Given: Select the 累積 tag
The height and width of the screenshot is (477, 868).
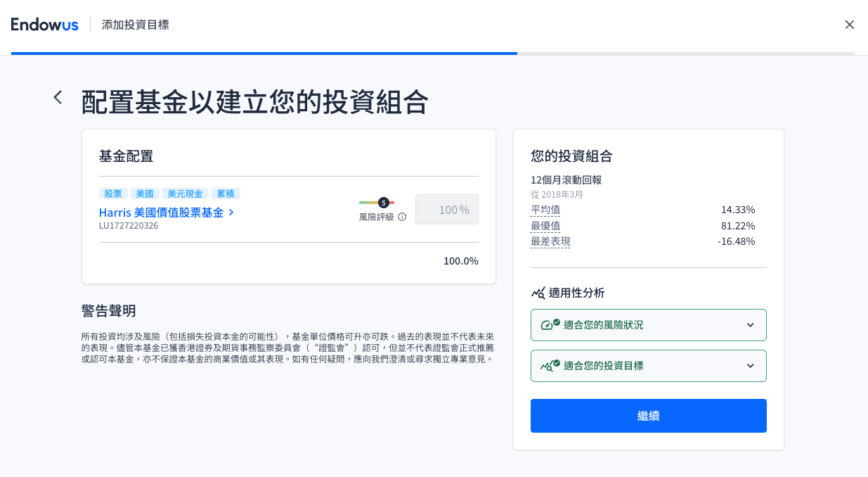Looking at the screenshot, I should tap(226, 193).
